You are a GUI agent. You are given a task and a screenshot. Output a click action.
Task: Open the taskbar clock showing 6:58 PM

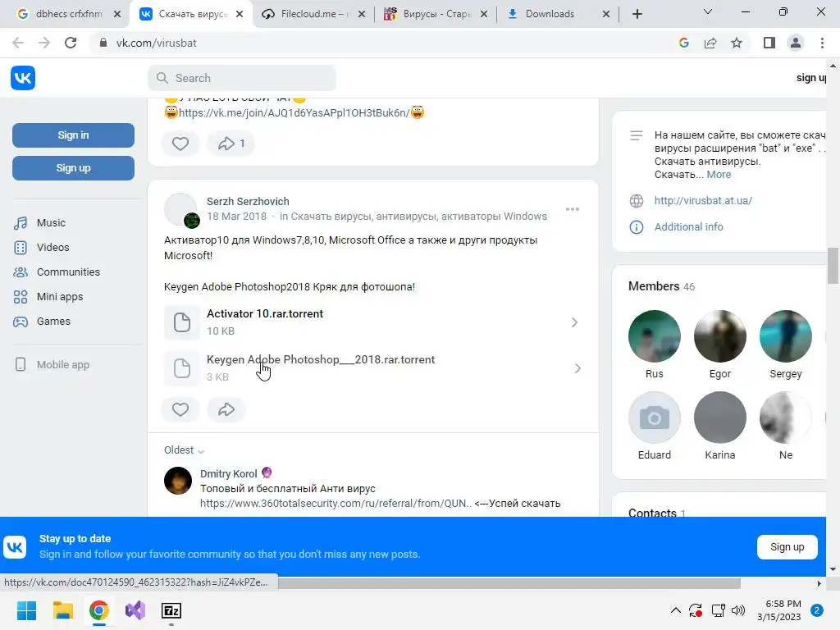tap(779, 610)
